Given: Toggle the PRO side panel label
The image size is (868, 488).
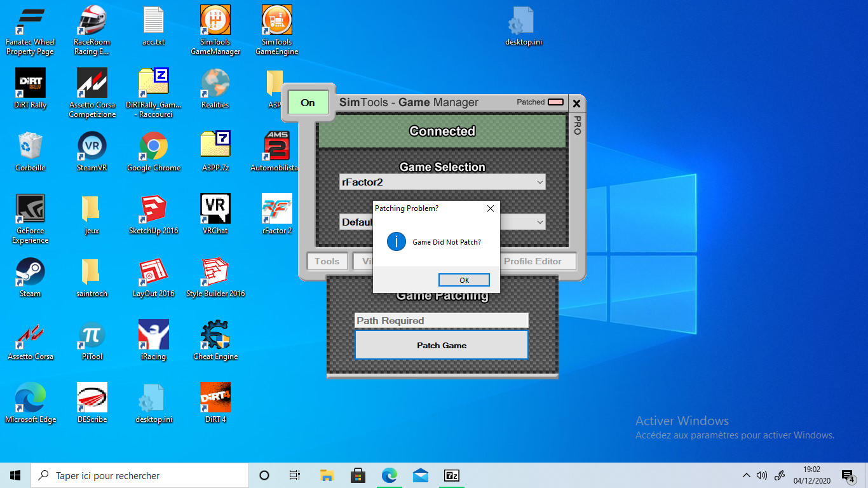Looking at the screenshot, I should (577, 125).
